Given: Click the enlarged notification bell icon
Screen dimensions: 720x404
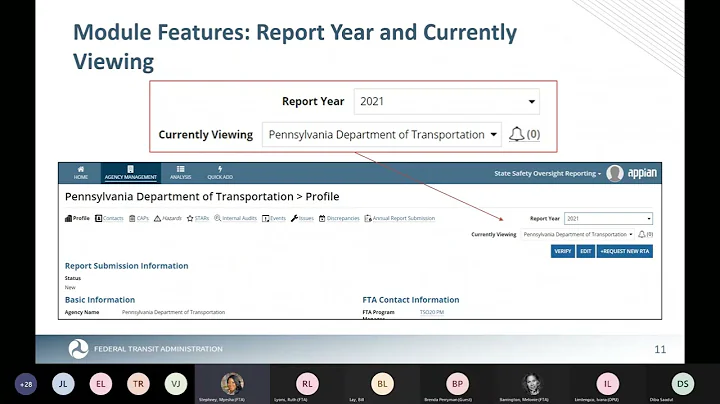Looking at the screenshot, I should 517,135.
